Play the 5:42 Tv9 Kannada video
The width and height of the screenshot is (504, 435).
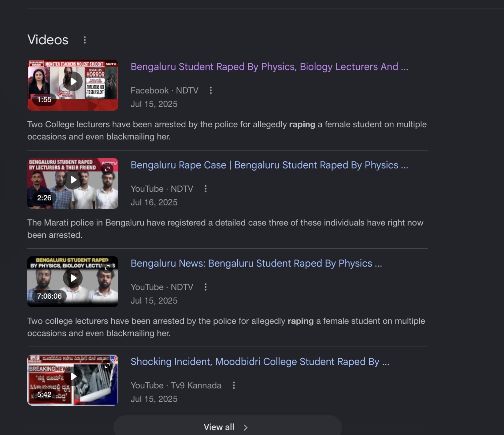[x=73, y=376]
